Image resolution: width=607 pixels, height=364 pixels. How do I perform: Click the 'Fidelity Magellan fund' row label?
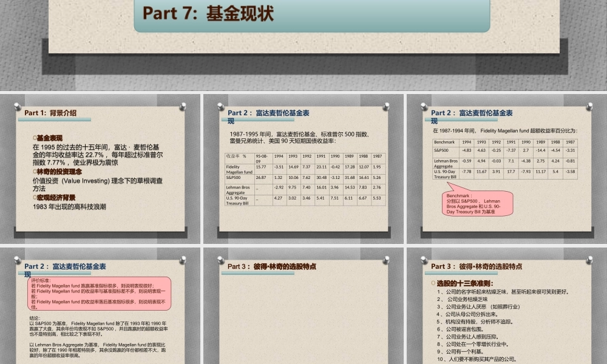pyautogui.click(x=239, y=169)
